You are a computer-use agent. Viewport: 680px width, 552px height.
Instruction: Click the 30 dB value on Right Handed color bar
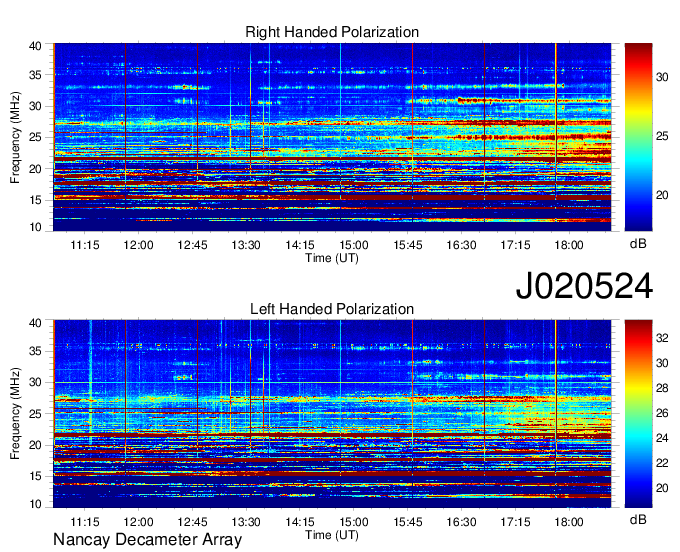tap(662, 77)
